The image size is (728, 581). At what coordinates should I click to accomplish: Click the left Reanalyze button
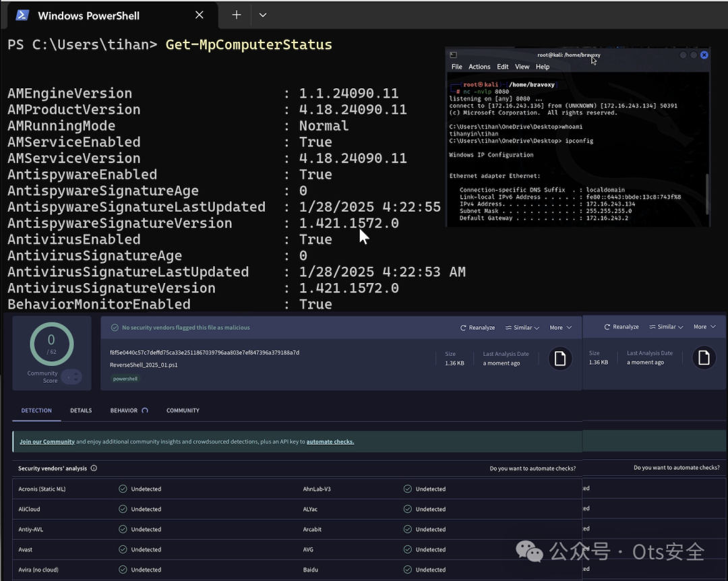pyautogui.click(x=477, y=328)
